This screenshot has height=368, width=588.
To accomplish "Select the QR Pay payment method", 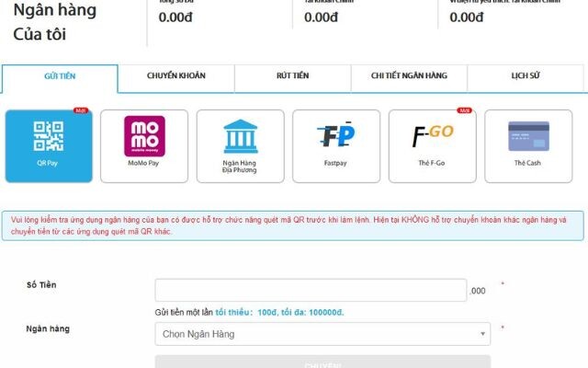I will [x=49, y=146].
